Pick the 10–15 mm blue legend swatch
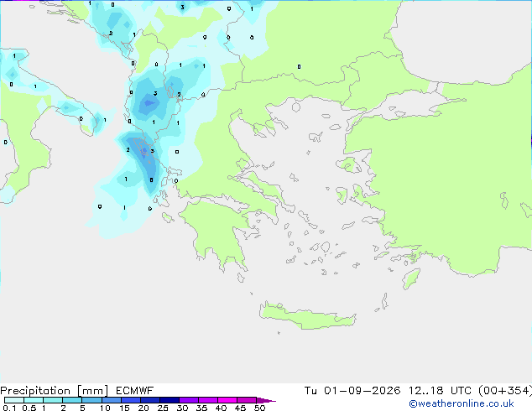532x411 pixels. click(x=112, y=400)
